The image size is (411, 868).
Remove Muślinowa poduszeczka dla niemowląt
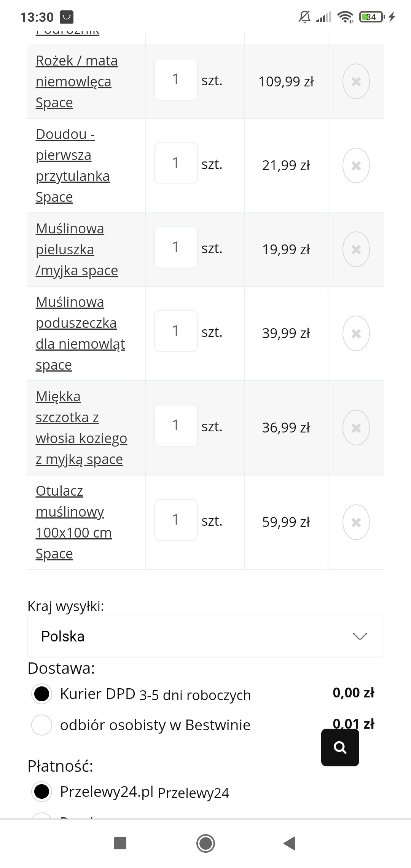click(356, 333)
